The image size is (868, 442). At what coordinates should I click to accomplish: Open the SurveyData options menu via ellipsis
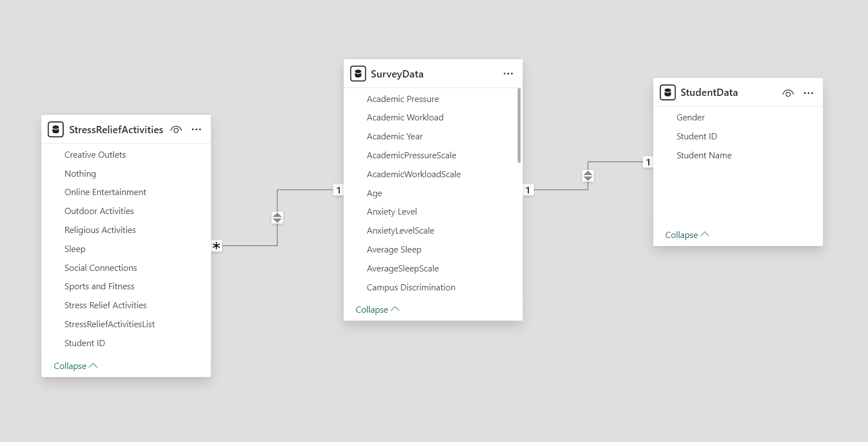[x=508, y=73]
